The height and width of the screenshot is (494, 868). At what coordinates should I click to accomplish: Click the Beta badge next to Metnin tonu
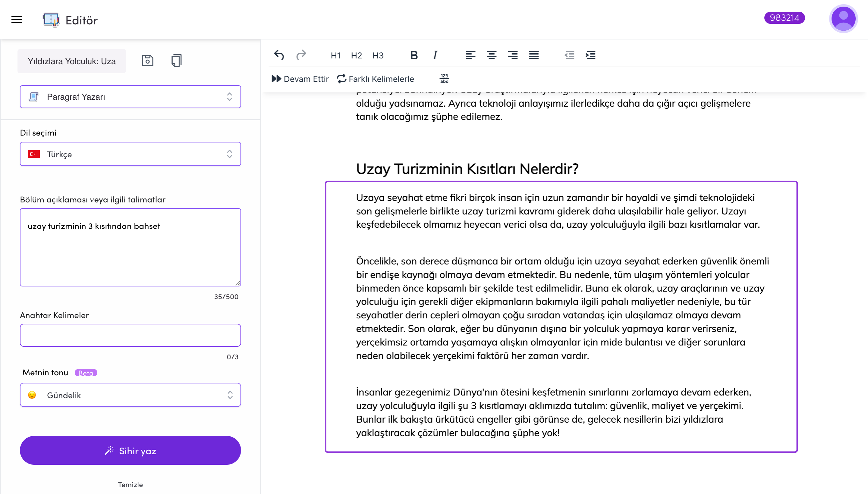click(86, 373)
